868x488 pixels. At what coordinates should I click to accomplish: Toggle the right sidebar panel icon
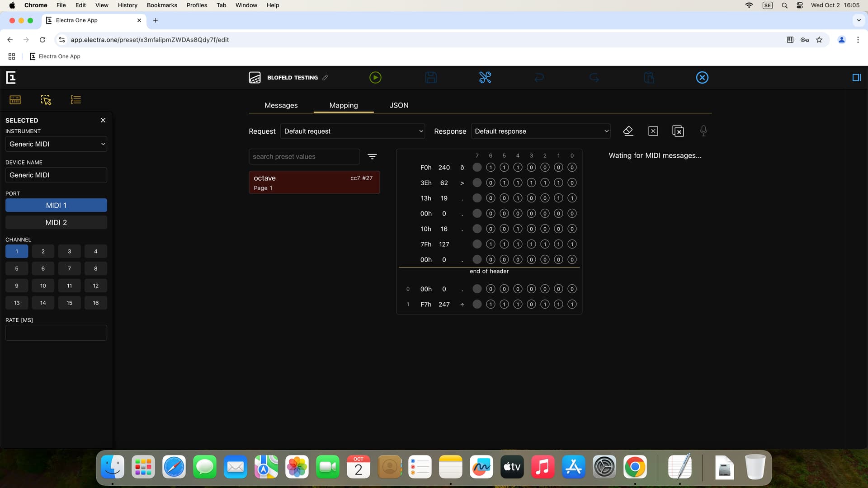[x=856, y=78]
